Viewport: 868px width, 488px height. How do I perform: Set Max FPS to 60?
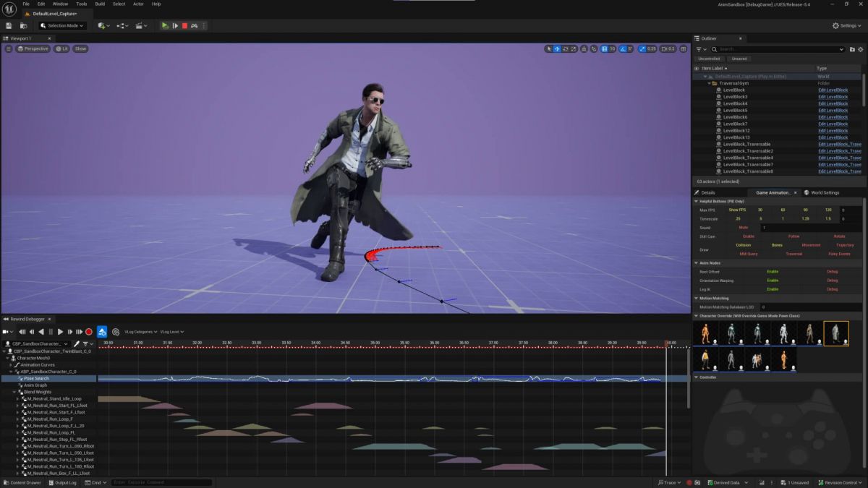[783, 210]
